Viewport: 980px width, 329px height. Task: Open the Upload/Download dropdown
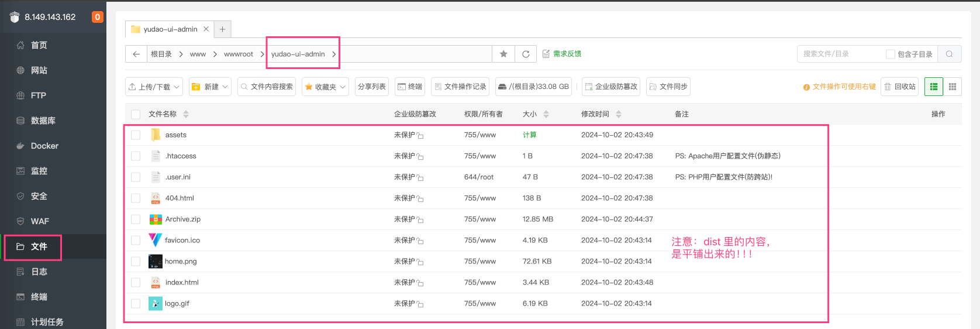154,87
